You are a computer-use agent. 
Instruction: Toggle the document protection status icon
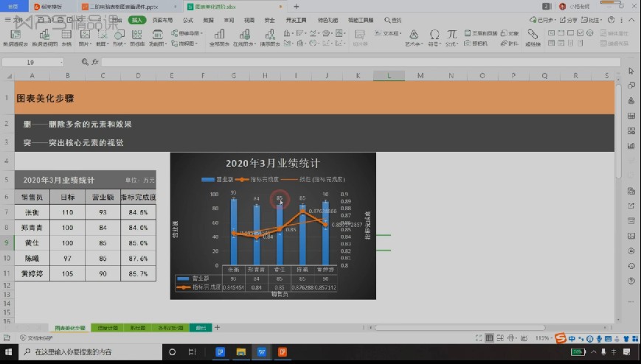36,338
